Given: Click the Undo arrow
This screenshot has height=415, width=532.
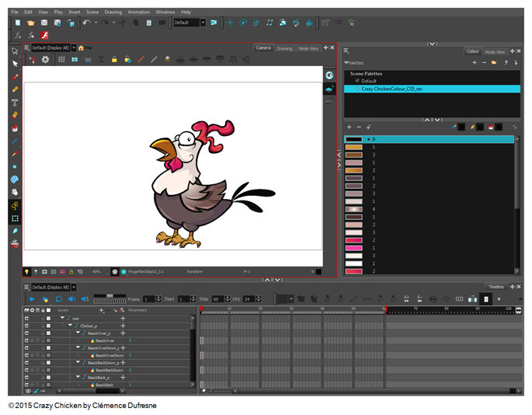Looking at the screenshot, I should pyautogui.click(x=87, y=23).
